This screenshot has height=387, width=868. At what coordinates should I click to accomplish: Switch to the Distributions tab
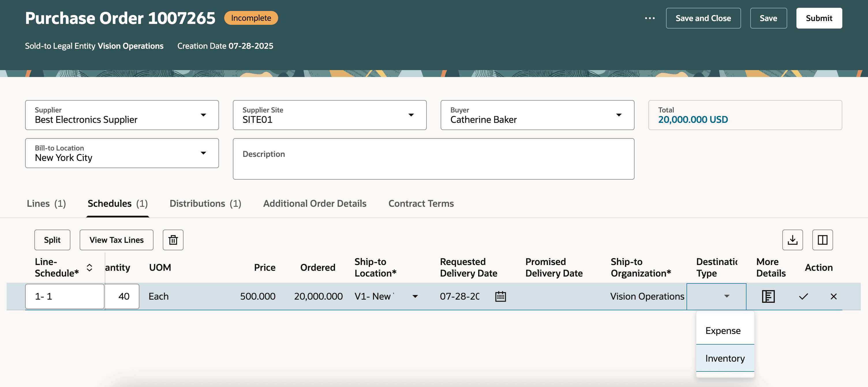pyautogui.click(x=205, y=203)
